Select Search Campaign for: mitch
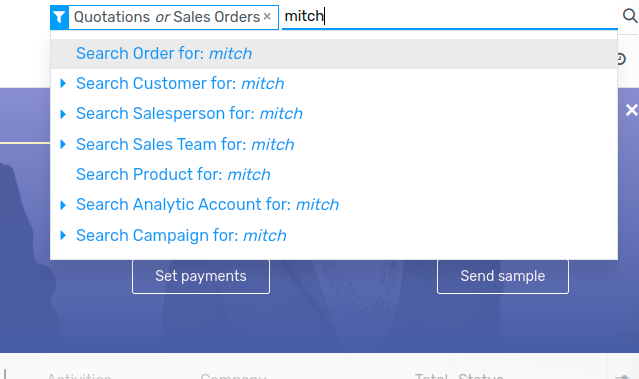This screenshot has height=379, width=639. (x=334, y=236)
